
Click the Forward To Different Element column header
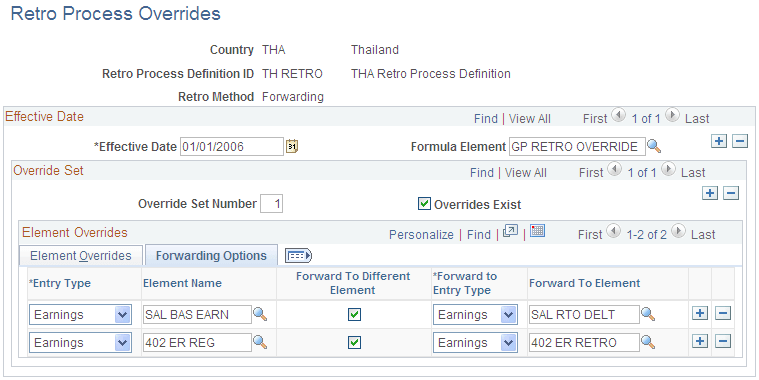tap(353, 283)
